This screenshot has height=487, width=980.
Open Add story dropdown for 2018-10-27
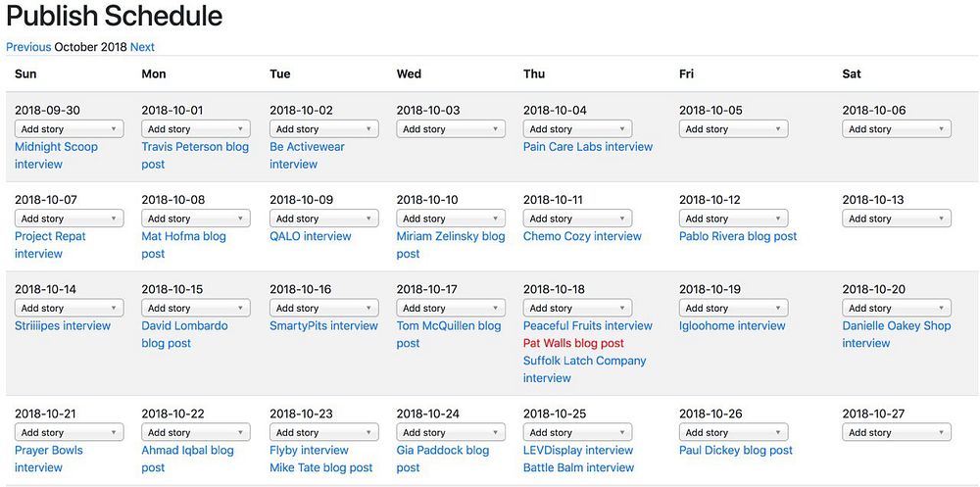click(897, 432)
